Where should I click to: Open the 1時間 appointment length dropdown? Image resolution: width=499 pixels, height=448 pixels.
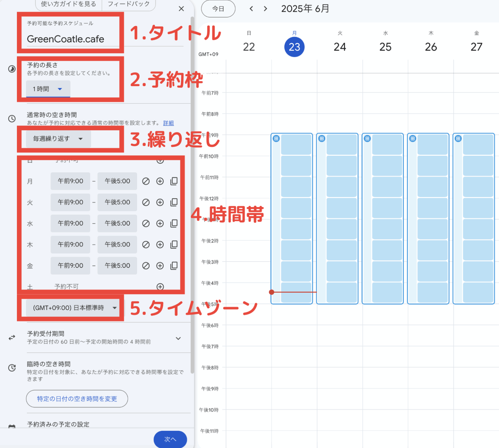click(x=48, y=89)
